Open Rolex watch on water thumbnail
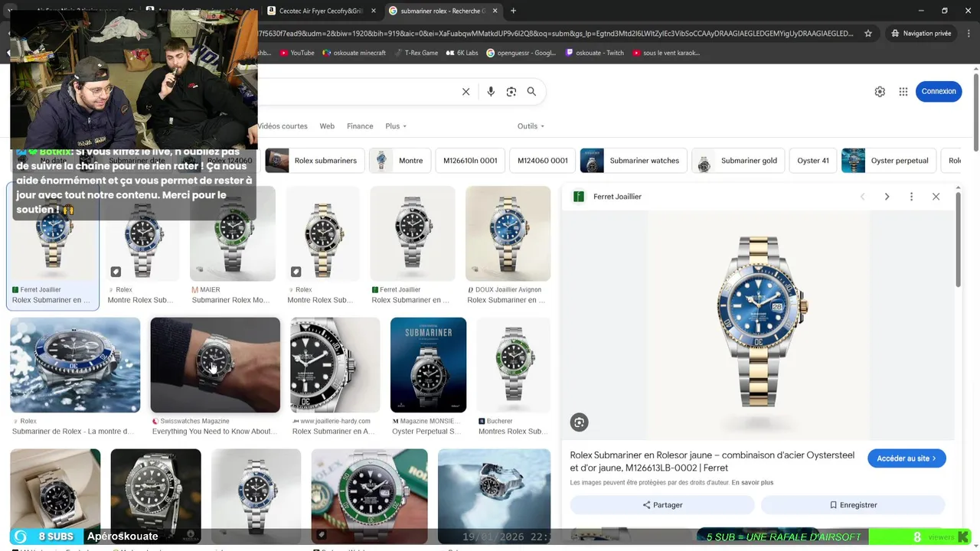Image resolution: width=980 pixels, height=551 pixels. pyautogui.click(x=75, y=365)
